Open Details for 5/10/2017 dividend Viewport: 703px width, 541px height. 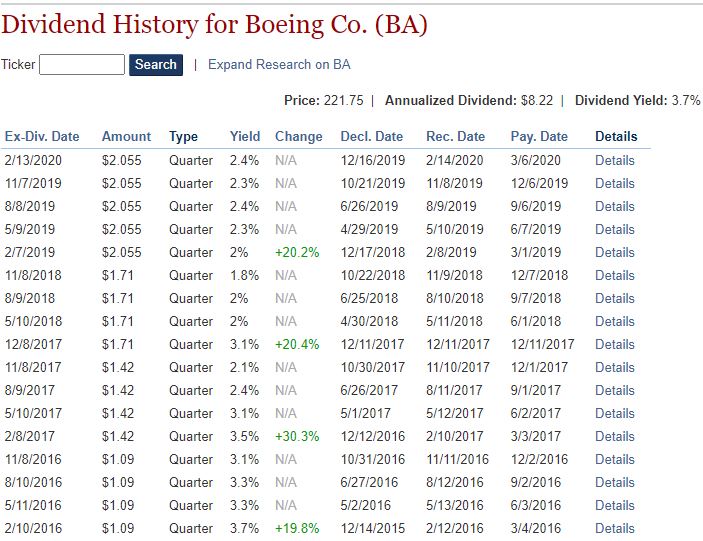pyautogui.click(x=615, y=413)
